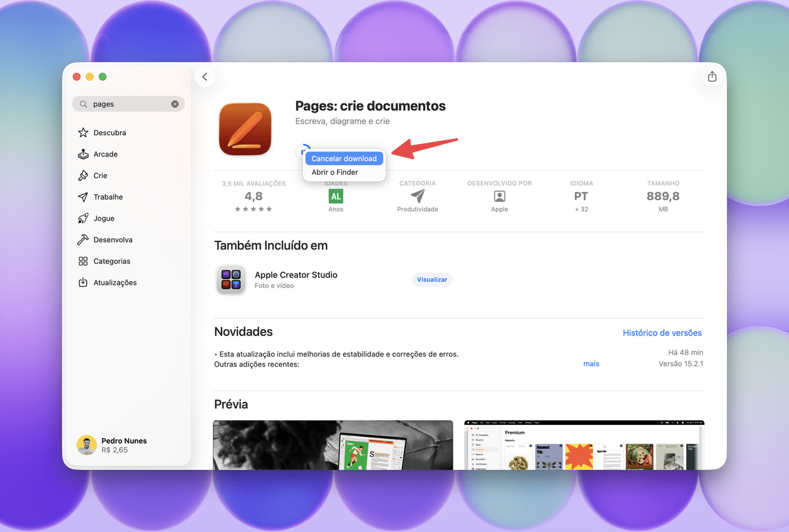This screenshot has height=532, width=789.
Task: Click the Crie paintbrush icon
Action: click(x=83, y=175)
